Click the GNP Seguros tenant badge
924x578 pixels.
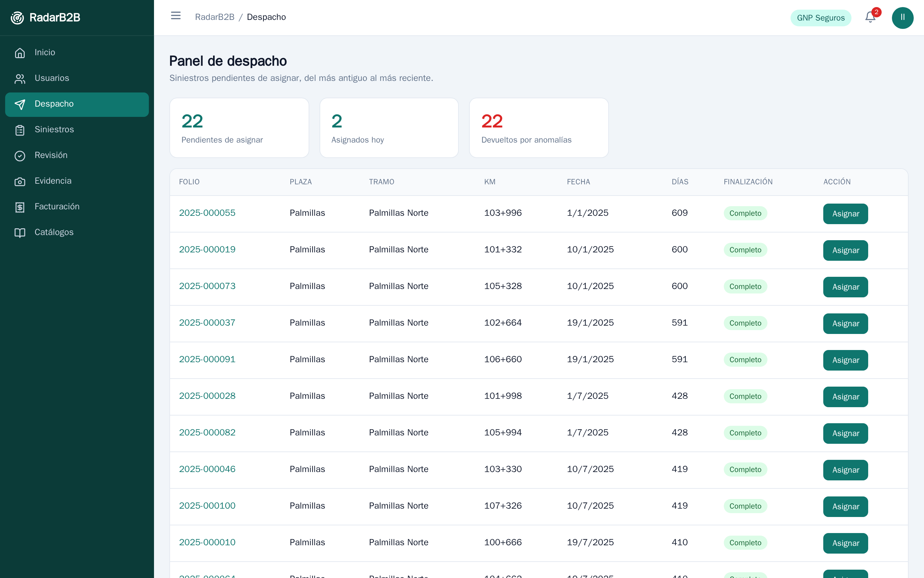(x=820, y=18)
